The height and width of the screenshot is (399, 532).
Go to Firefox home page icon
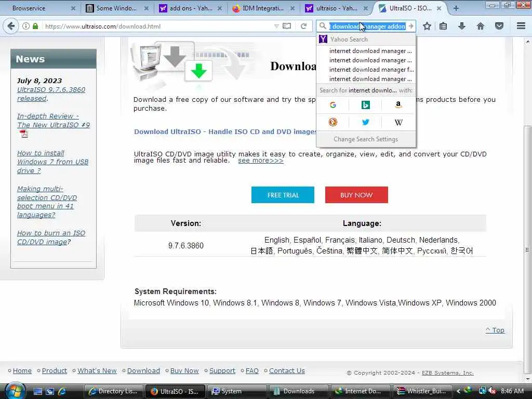(x=481, y=26)
